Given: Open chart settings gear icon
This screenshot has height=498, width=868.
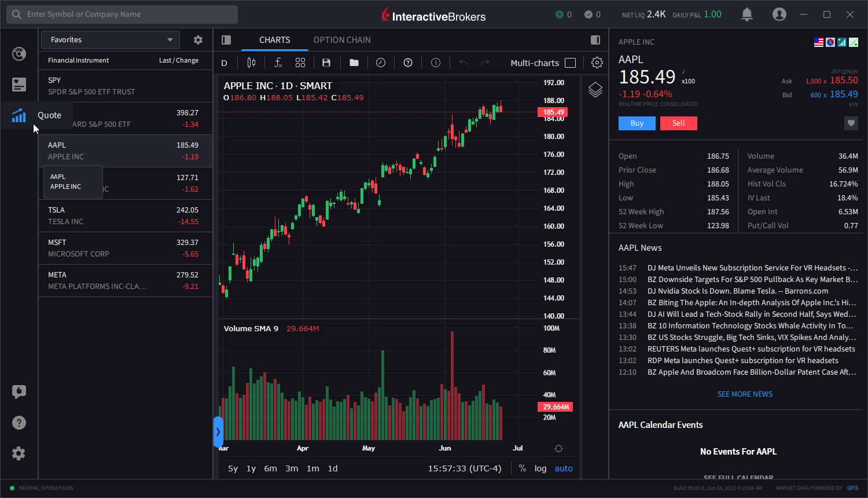Looking at the screenshot, I should 597,63.
